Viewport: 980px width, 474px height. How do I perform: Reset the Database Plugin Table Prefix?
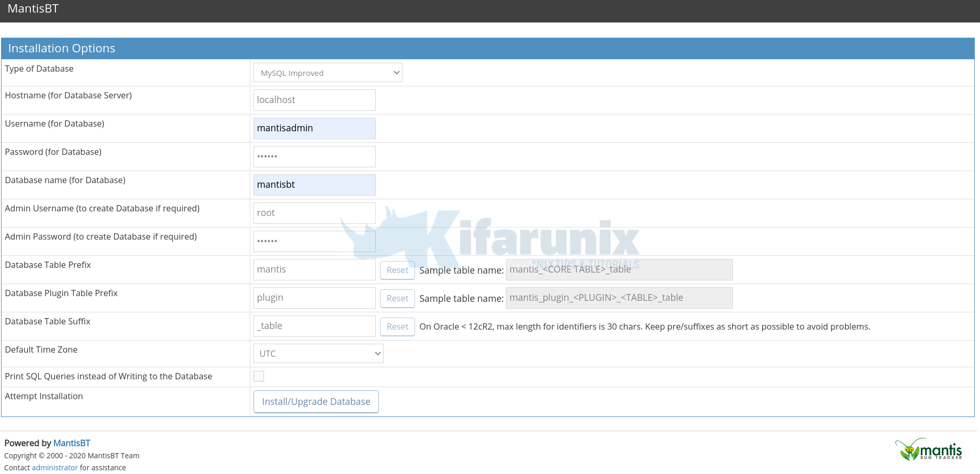[x=397, y=298]
